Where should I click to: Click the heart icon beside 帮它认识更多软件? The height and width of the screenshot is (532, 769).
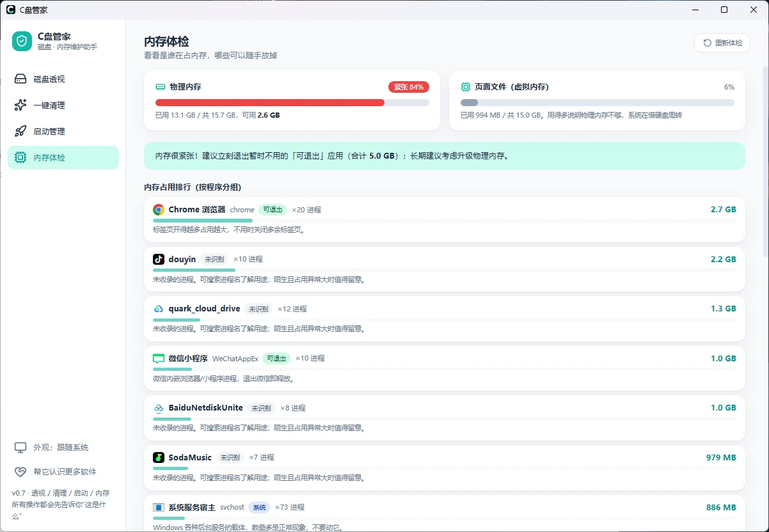click(x=20, y=472)
